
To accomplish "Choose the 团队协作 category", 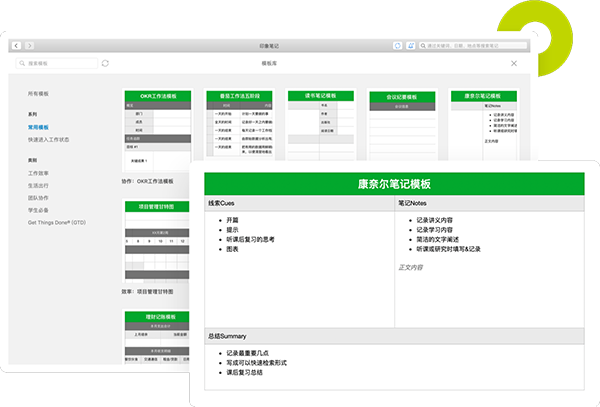I will 38,198.
